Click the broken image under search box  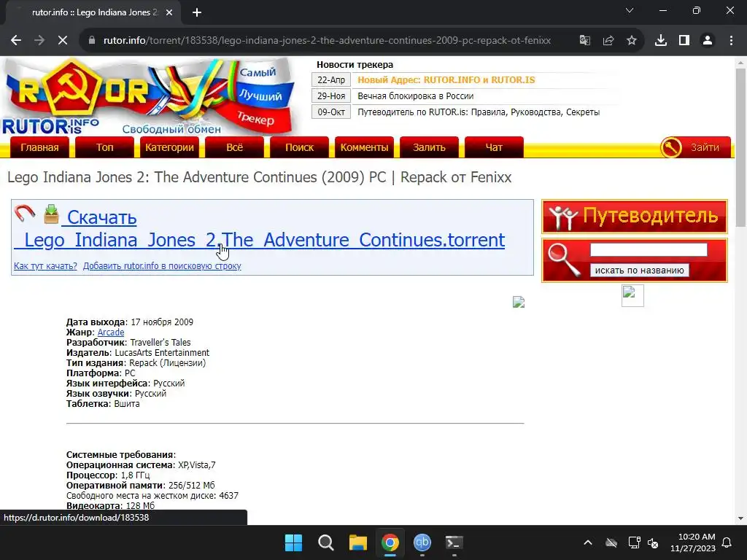(x=632, y=296)
